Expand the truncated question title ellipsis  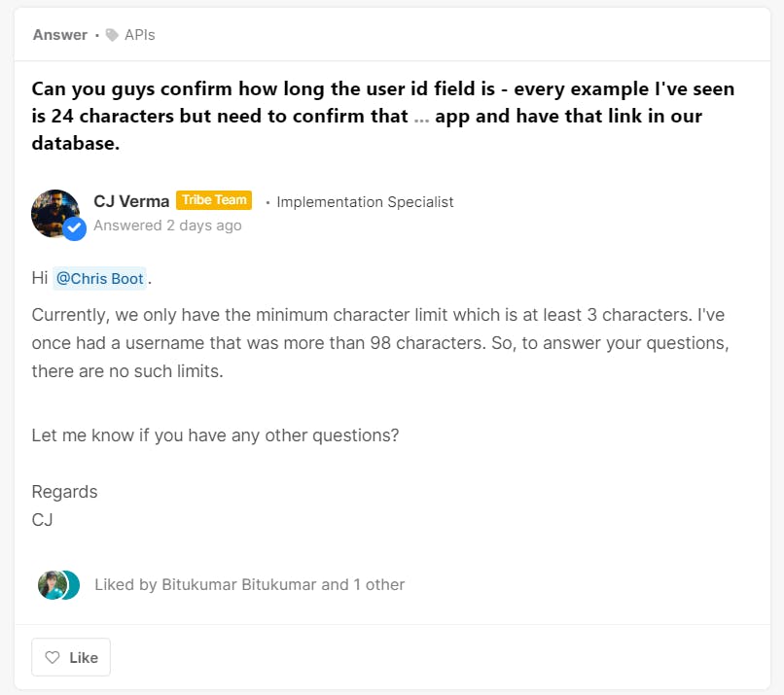(421, 117)
